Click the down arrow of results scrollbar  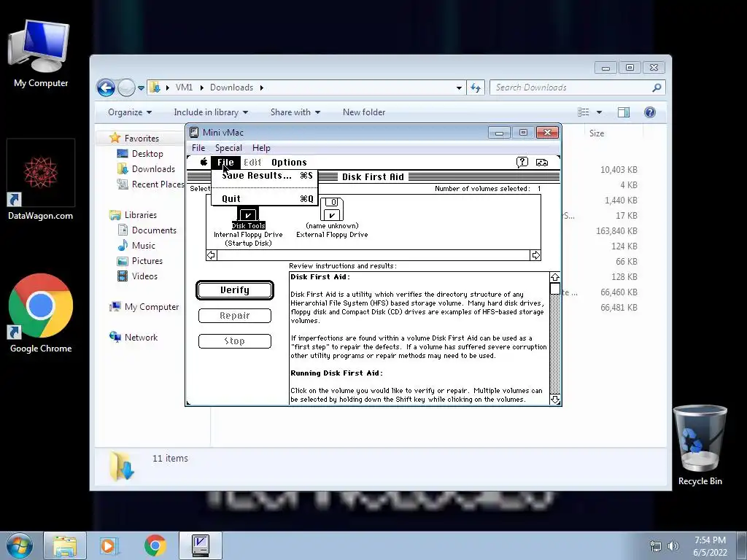point(555,400)
